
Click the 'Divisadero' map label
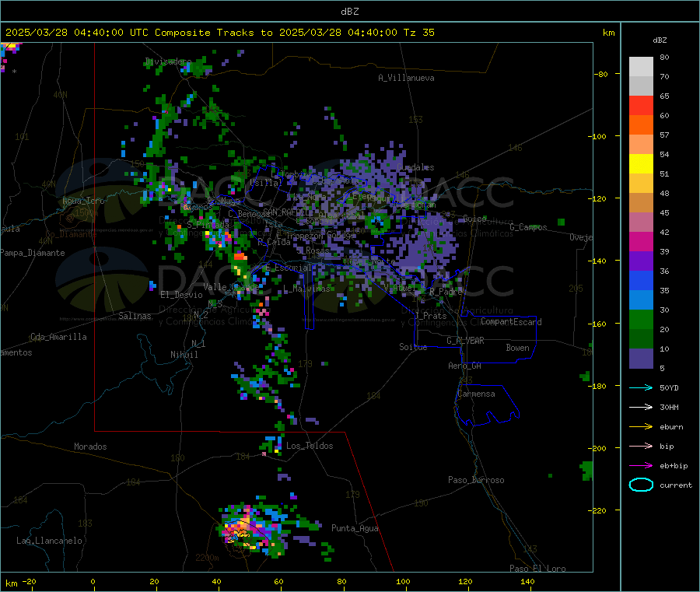click(x=168, y=61)
